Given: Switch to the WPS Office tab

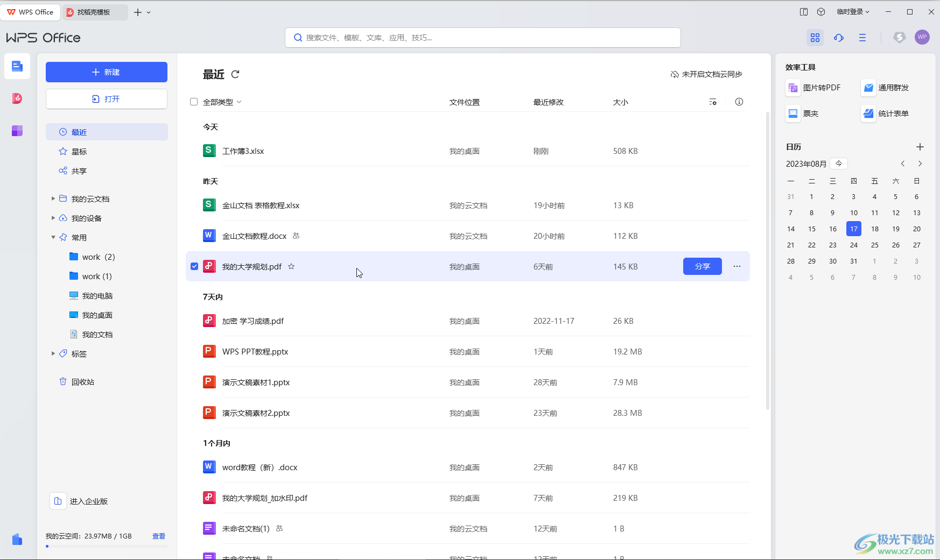Looking at the screenshot, I should [30, 12].
